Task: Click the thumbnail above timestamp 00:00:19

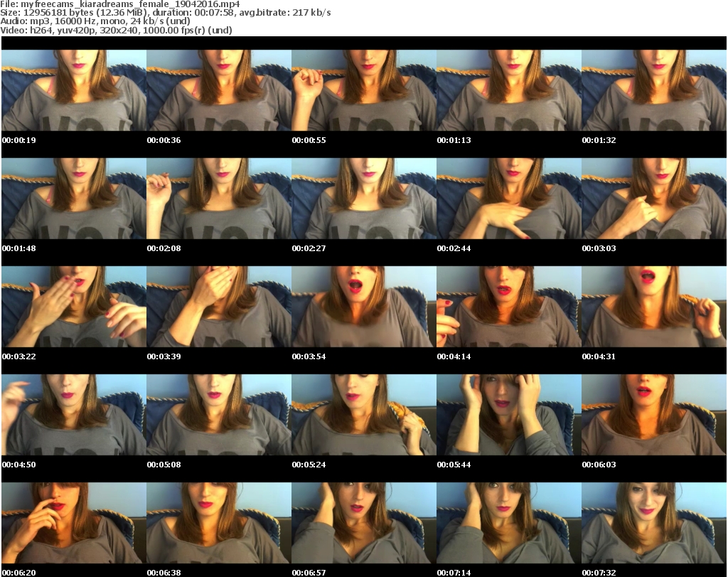Action: [x=74, y=90]
